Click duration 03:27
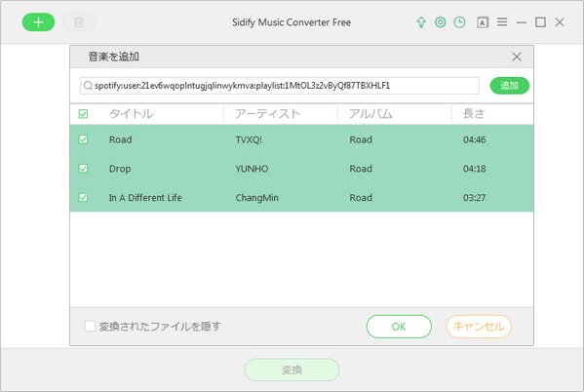 474,198
